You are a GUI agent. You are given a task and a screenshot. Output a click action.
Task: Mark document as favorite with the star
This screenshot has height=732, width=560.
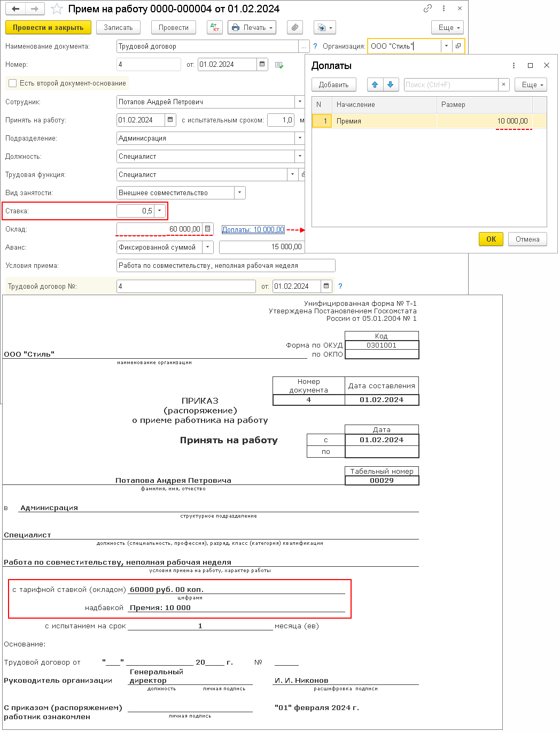tap(56, 9)
